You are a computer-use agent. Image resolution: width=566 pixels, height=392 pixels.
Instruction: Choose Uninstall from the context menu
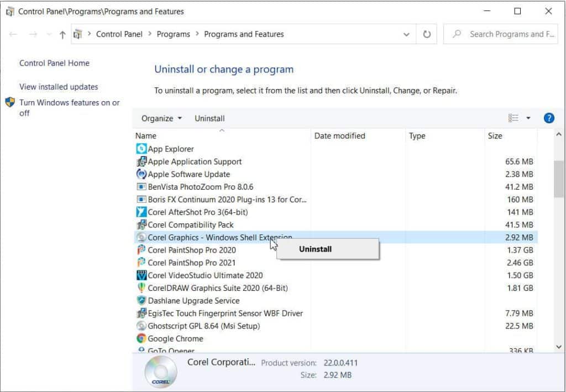(316, 249)
